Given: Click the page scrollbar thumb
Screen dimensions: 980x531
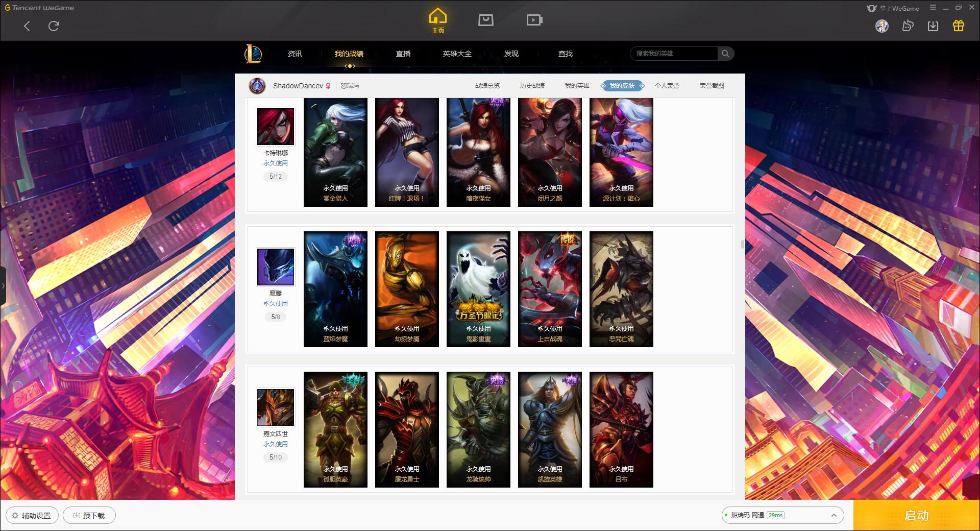Looking at the screenshot, I should (x=743, y=245).
